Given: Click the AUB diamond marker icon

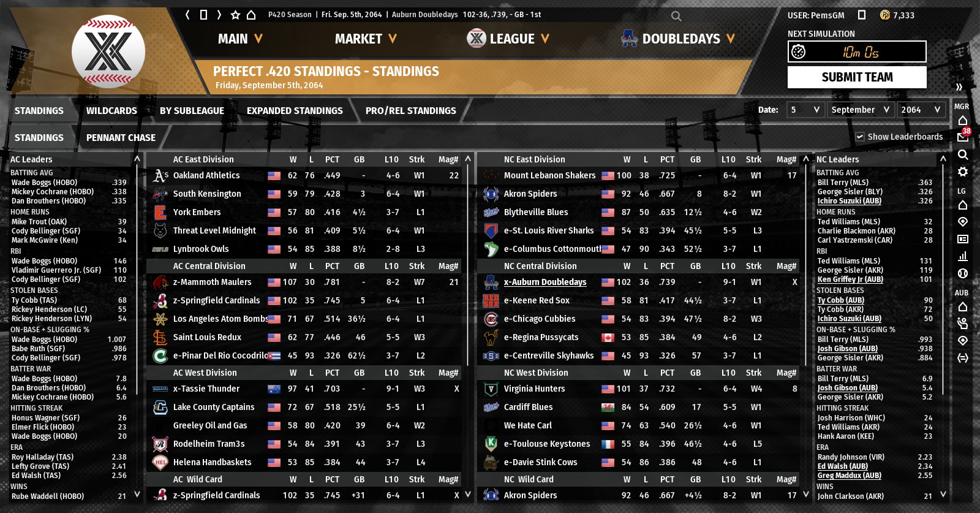Looking at the screenshot, I should [x=962, y=341].
